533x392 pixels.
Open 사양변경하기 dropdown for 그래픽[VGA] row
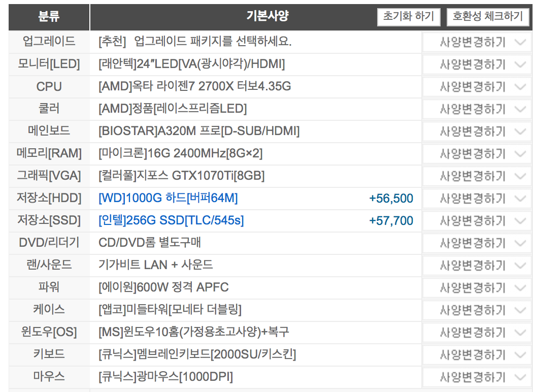pyautogui.click(x=476, y=176)
